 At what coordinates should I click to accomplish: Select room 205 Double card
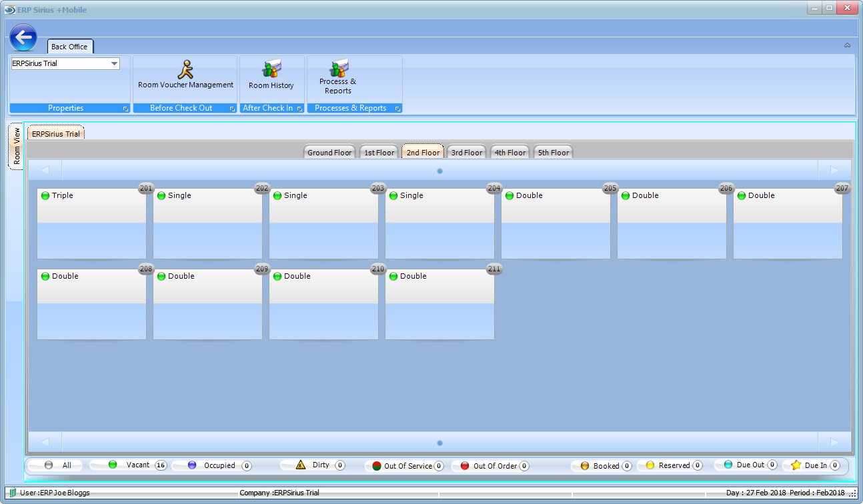point(556,223)
